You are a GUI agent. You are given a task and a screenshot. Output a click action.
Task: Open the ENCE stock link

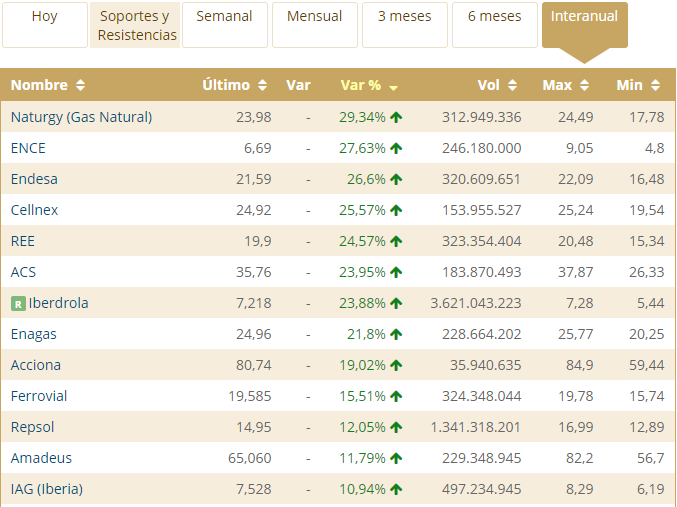click(28, 148)
